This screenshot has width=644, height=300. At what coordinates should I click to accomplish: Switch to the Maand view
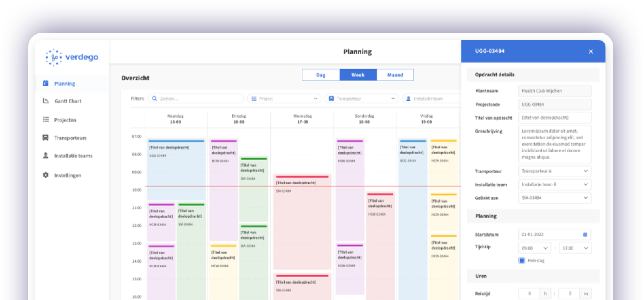pyautogui.click(x=395, y=75)
